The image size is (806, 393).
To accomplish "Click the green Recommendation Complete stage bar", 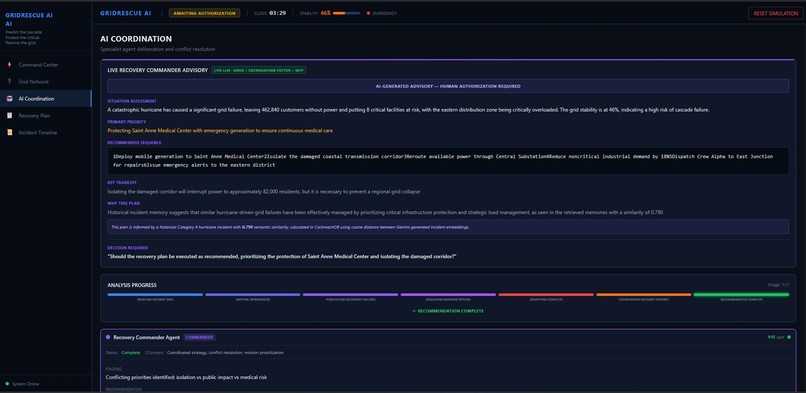I will (741, 294).
